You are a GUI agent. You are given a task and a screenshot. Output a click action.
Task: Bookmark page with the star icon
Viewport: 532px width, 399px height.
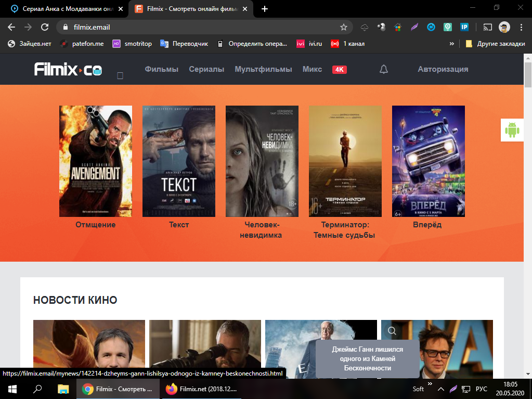click(343, 27)
